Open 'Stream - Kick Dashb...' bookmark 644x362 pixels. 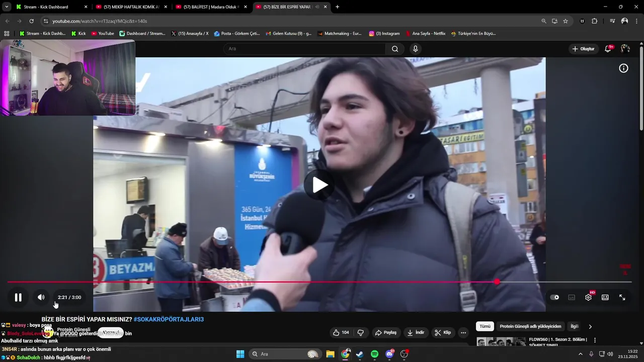pos(42,34)
